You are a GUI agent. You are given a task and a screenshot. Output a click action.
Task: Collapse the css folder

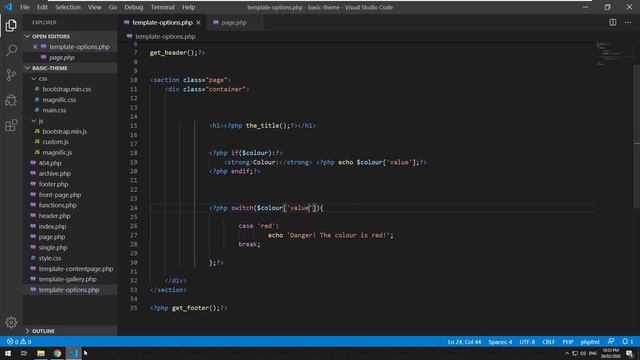click(x=34, y=78)
